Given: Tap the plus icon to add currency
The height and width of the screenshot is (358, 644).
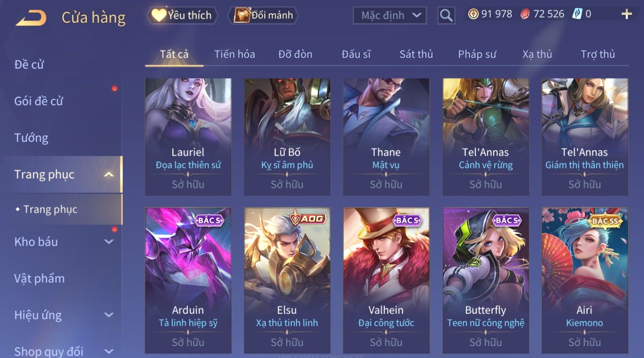Looking at the screenshot, I should [626, 14].
